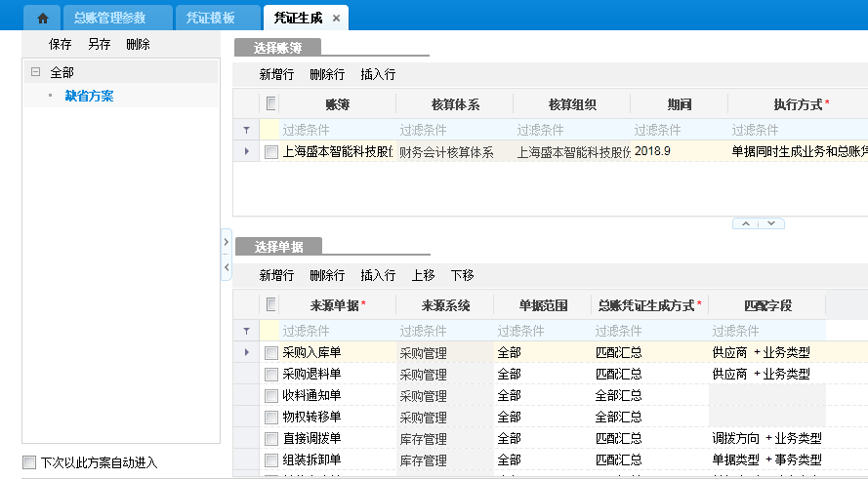The image size is (868, 479).
Task: Click 上移 in 选择单据 toolbar
Action: point(423,276)
